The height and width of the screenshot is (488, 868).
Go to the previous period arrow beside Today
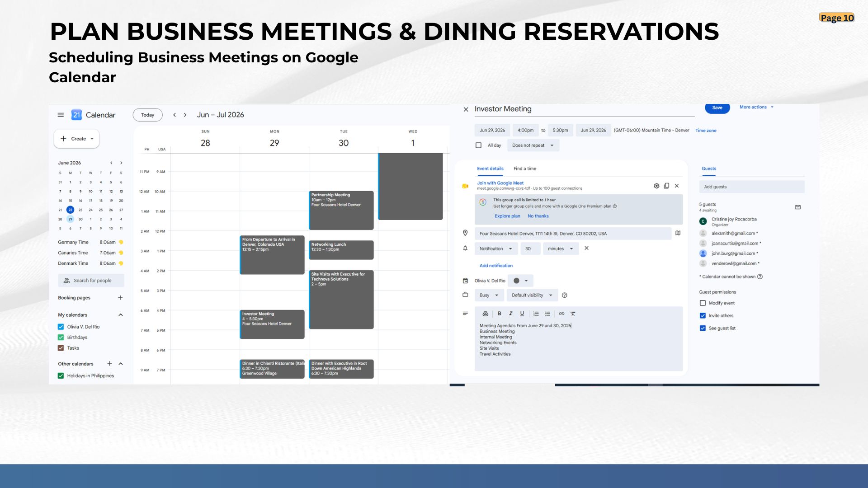[x=175, y=115]
